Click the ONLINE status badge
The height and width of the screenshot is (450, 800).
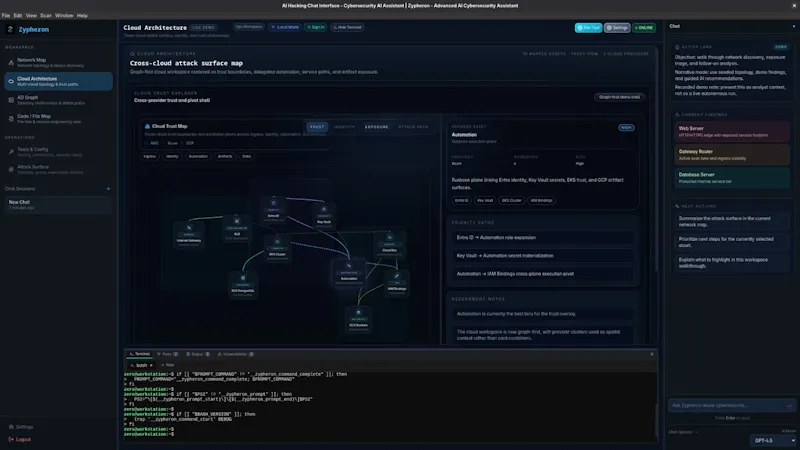tap(644, 28)
